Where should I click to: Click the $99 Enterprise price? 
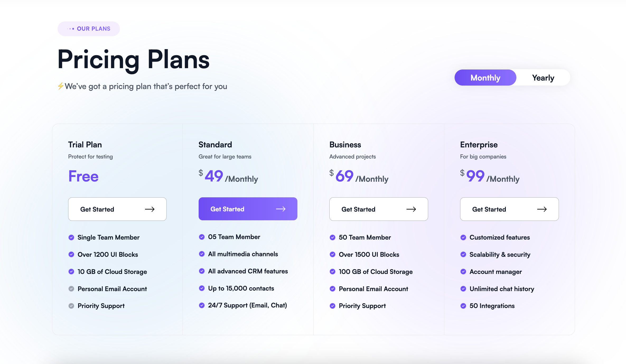click(475, 176)
